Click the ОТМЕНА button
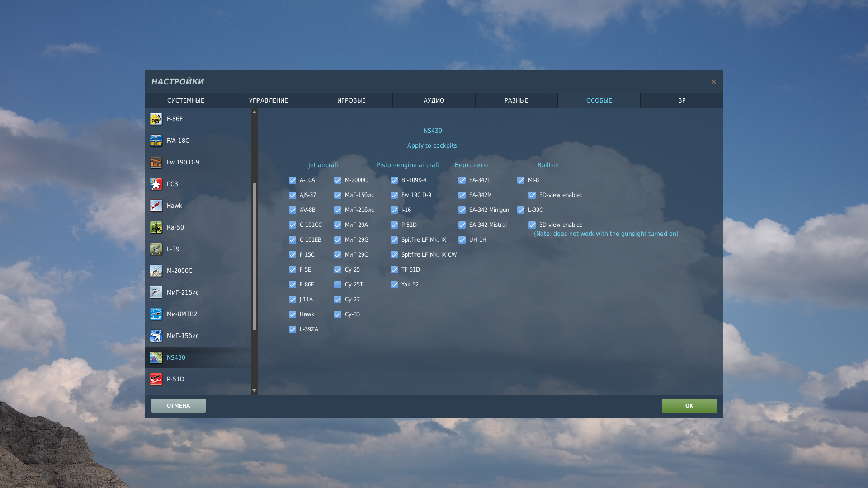Screen dimensions: 868x488 click(179, 406)
